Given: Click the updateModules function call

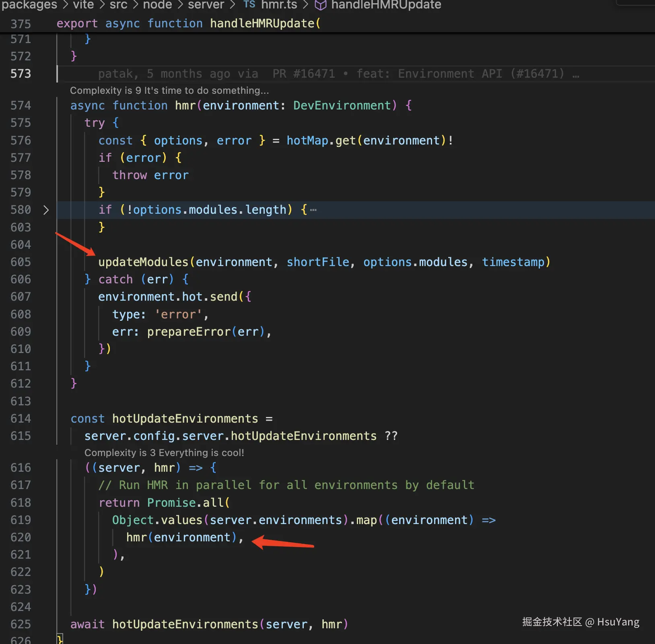Looking at the screenshot, I should (x=143, y=262).
